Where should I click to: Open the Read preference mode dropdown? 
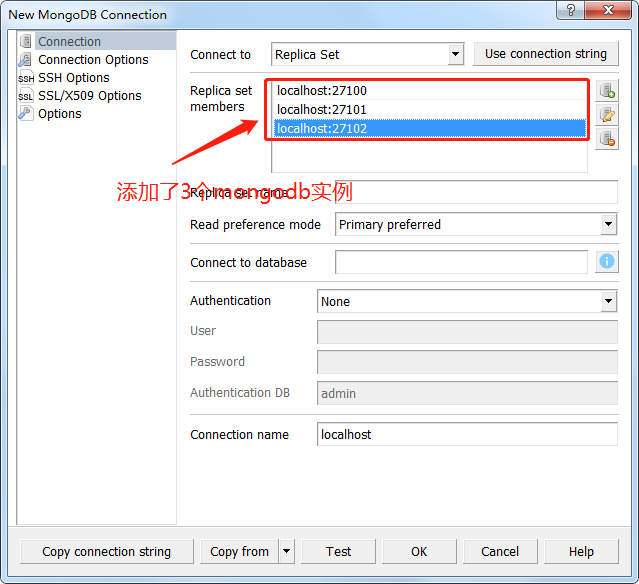pos(608,224)
